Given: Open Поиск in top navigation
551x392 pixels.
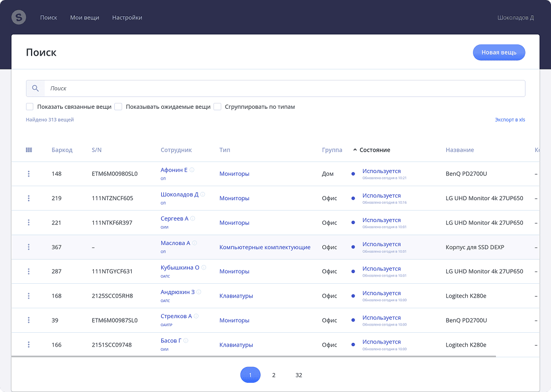Looking at the screenshot, I should pos(48,17).
